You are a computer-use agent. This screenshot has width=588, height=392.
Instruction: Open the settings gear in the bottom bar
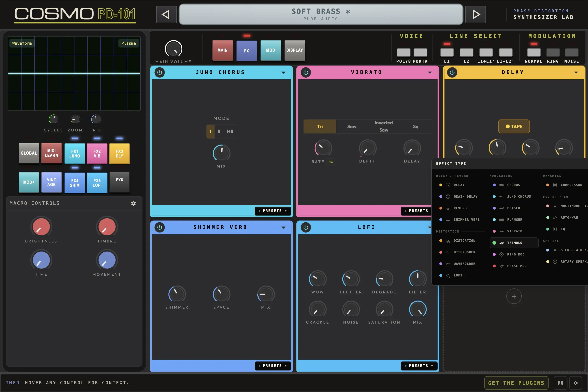(576, 383)
